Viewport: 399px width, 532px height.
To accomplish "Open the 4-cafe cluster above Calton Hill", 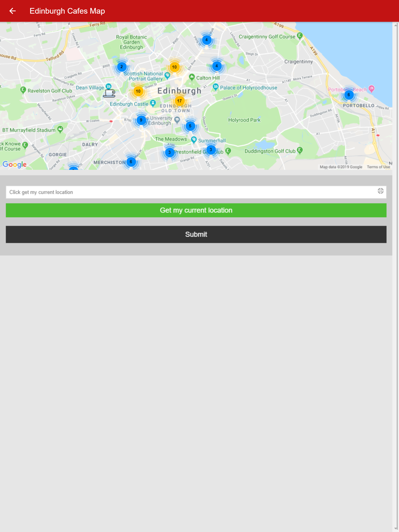I will coord(217,66).
